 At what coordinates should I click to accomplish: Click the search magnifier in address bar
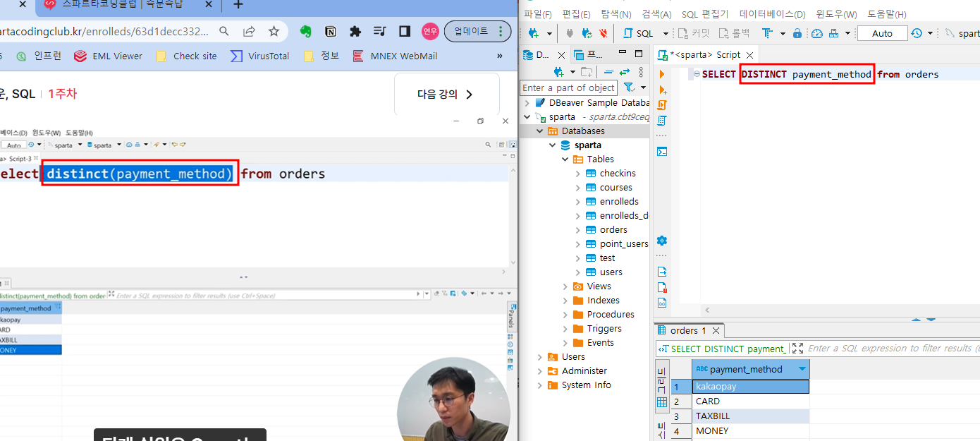pyautogui.click(x=224, y=32)
